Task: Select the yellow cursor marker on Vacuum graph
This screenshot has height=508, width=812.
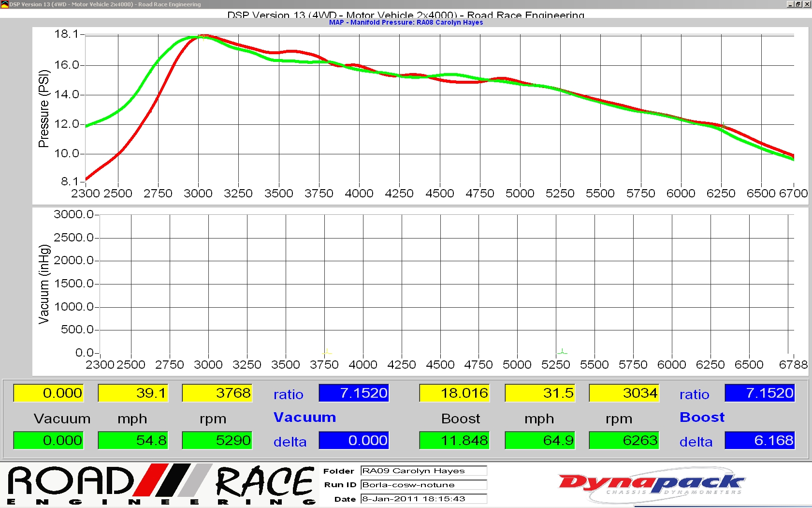Action: click(x=327, y=352)
